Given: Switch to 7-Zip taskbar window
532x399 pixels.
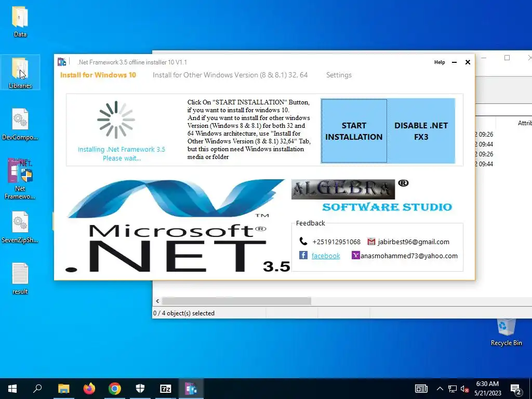Looking at the screenshot, I should click(166, 389).
